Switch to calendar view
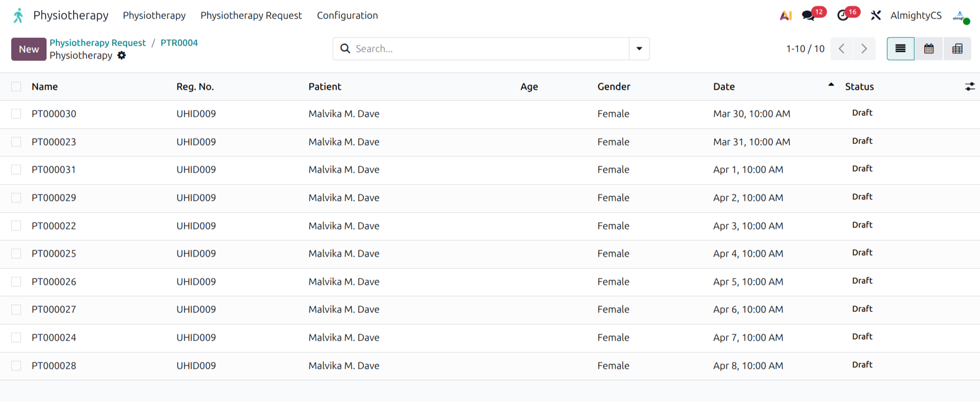This screenshot has height=402, width=980. 928,49
